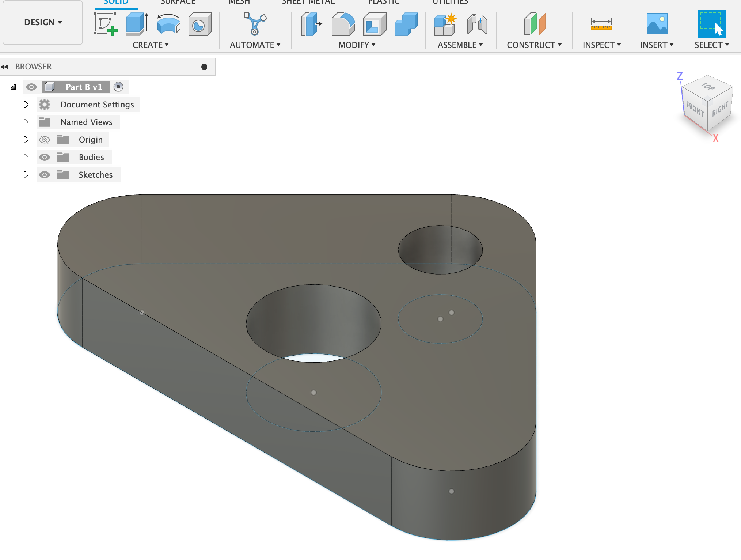Click the Hole tool icon
Viewport: 741px width, 560px height.
click(200, 24)
